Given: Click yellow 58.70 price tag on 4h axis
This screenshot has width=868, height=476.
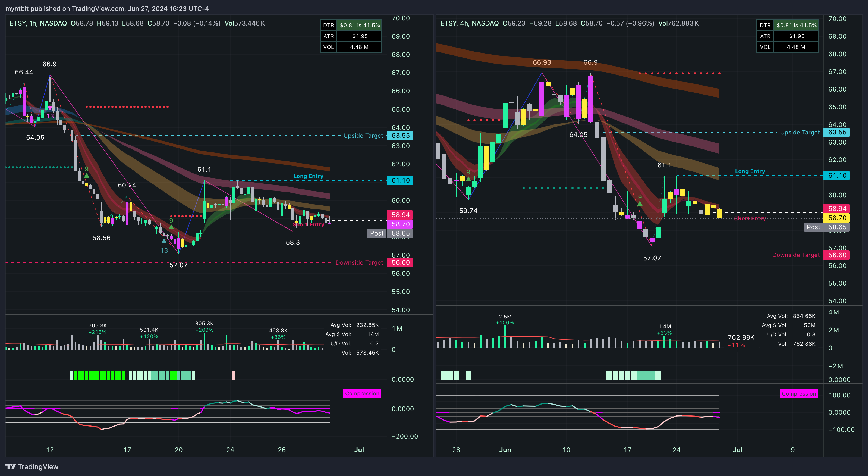Looking at the screenshot, I should (x=837, y=218).
